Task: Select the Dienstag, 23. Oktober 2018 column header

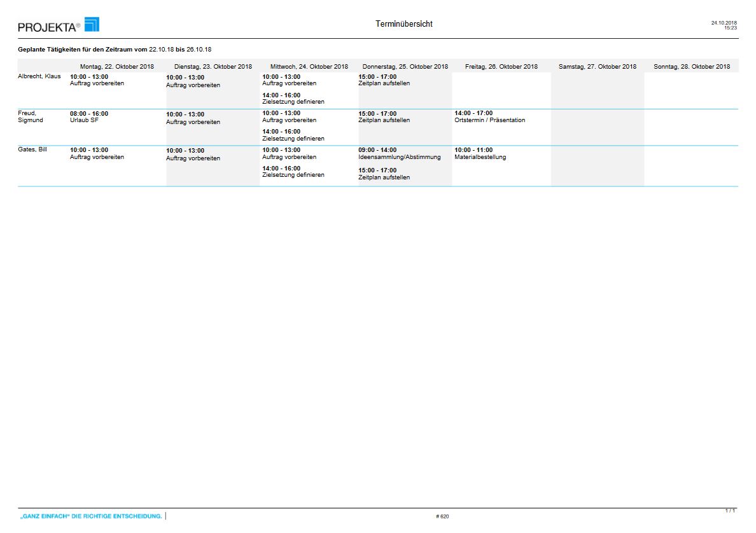Action: pyautogui.click(x=213, y=67)
